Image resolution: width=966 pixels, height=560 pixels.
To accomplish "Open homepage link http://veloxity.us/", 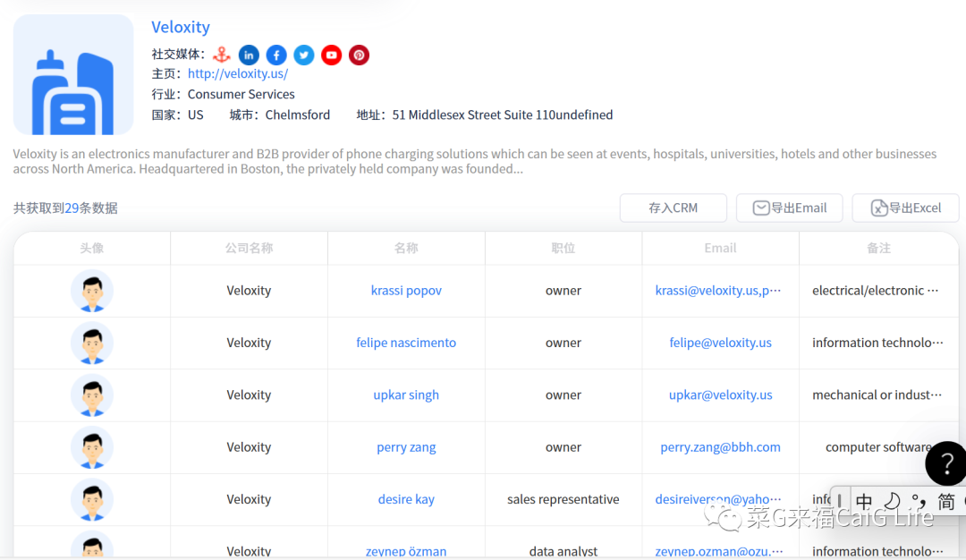I will [238, 74].
